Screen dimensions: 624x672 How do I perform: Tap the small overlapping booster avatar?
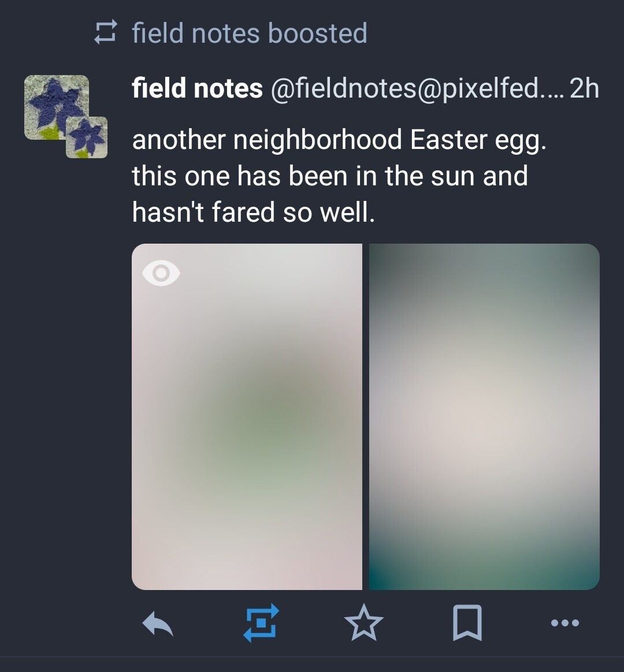tap(87, 137)
